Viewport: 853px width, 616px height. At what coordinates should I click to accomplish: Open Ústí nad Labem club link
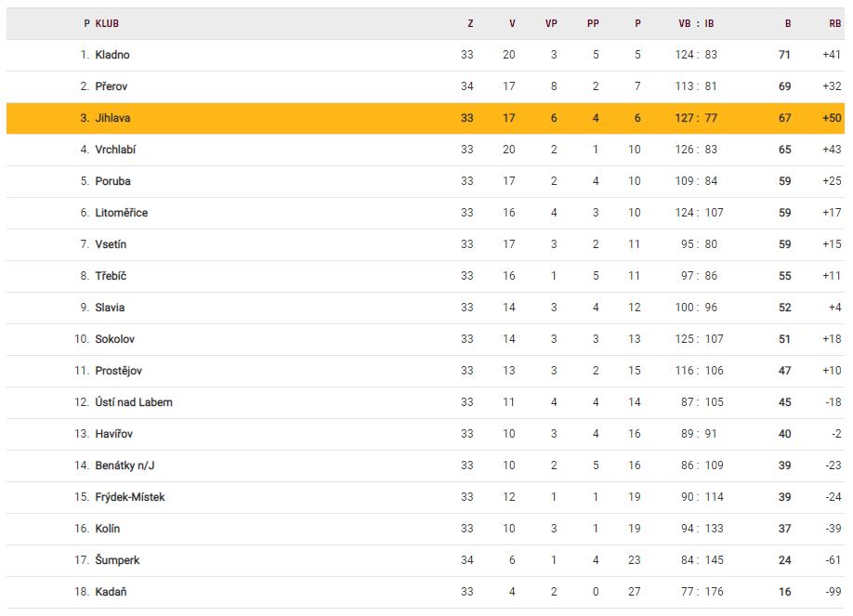[134, 402]
